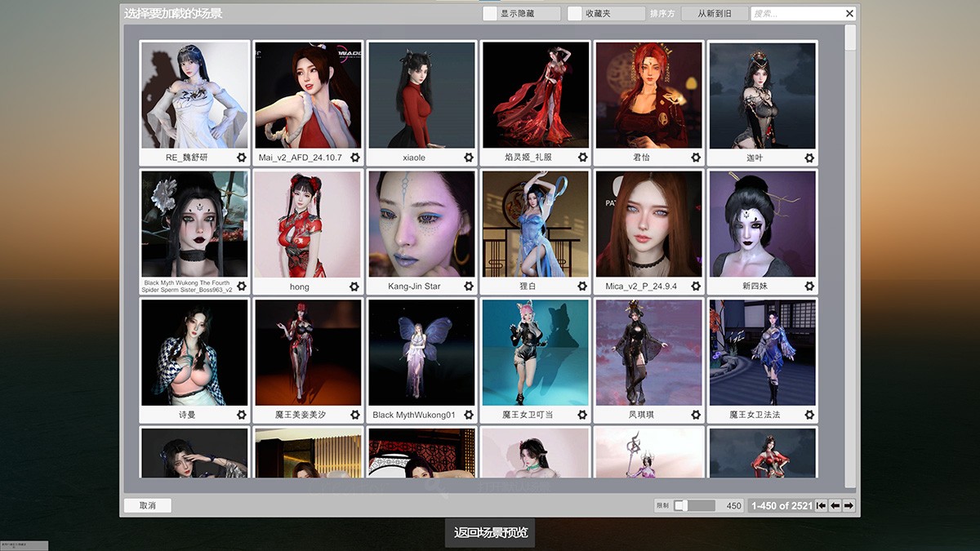Open gear options for Black MythWukong01

469,415
